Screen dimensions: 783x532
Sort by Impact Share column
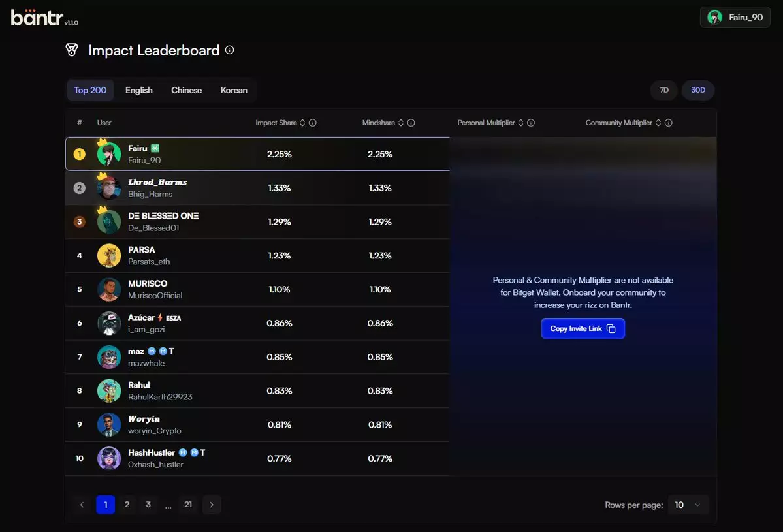coord(302,123)
